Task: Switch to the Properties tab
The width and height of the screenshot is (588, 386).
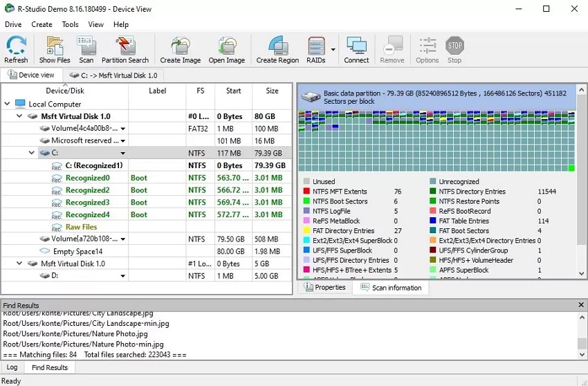Action: coord(324,287)
